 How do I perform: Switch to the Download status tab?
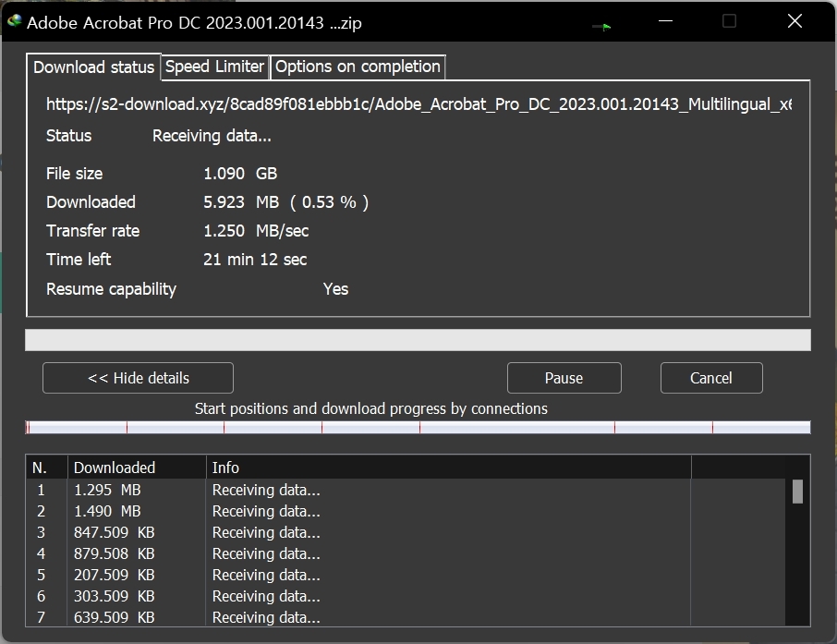(x=93, y=67)
